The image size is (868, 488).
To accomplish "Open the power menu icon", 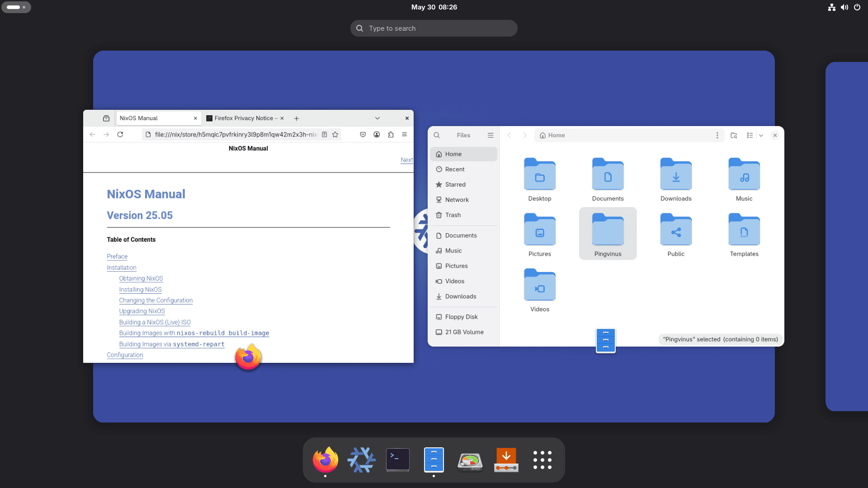I will (x=857, y=7).
